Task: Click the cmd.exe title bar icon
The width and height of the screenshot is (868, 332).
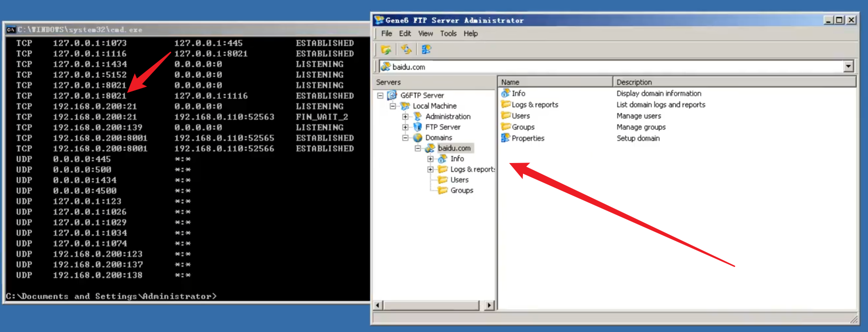Action: (11, 30)
